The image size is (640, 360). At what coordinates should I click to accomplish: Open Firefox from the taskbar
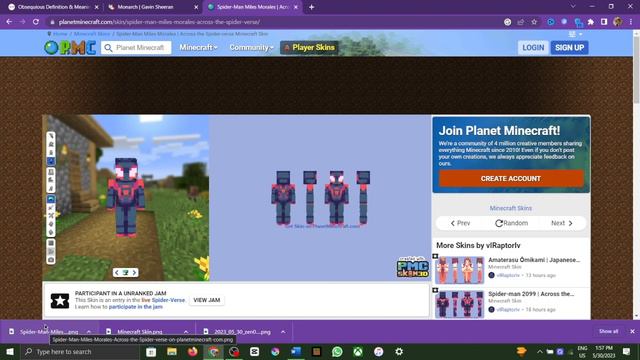[x=193, y=351]
